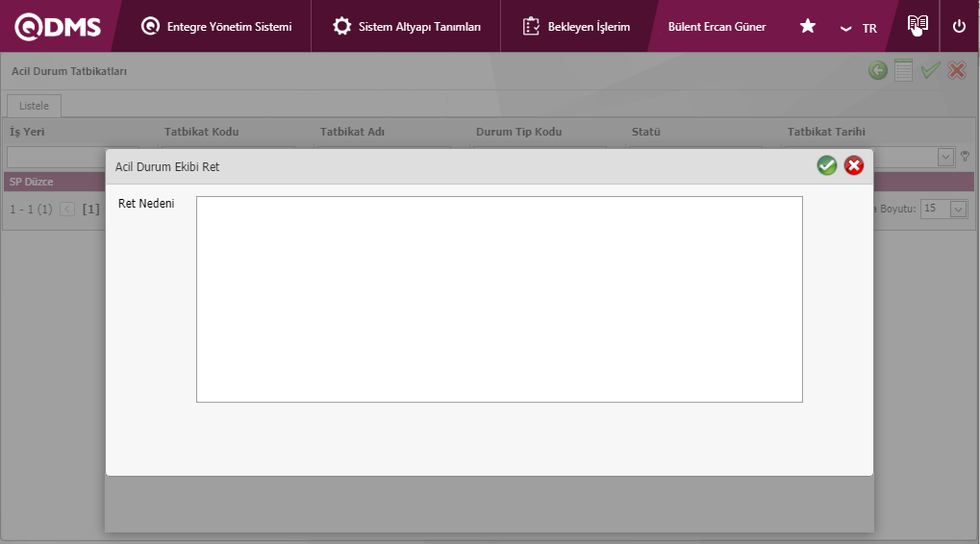
Task: Click the Tatbikat Adı column header
Action: click(353, 132)
